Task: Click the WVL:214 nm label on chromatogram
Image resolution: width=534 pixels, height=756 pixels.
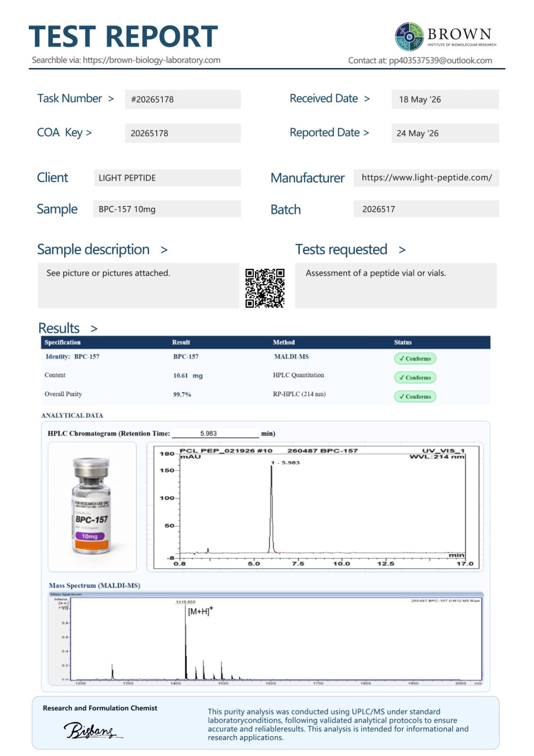Action: click(x=437, y=457)
